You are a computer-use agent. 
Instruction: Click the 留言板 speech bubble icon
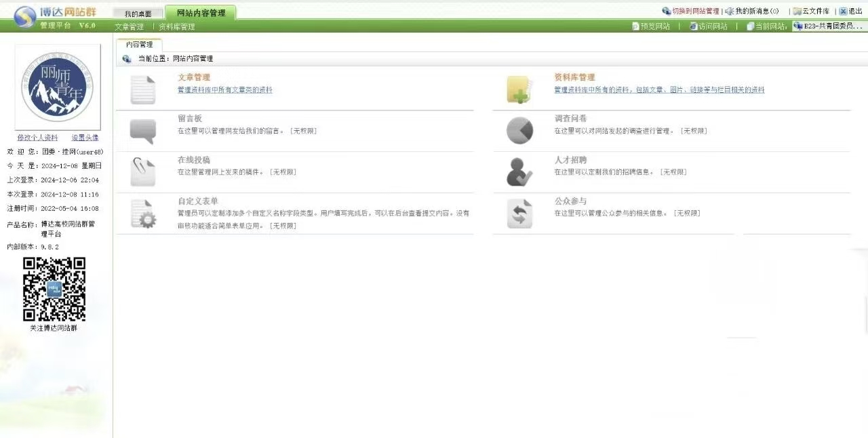point(143,131)
